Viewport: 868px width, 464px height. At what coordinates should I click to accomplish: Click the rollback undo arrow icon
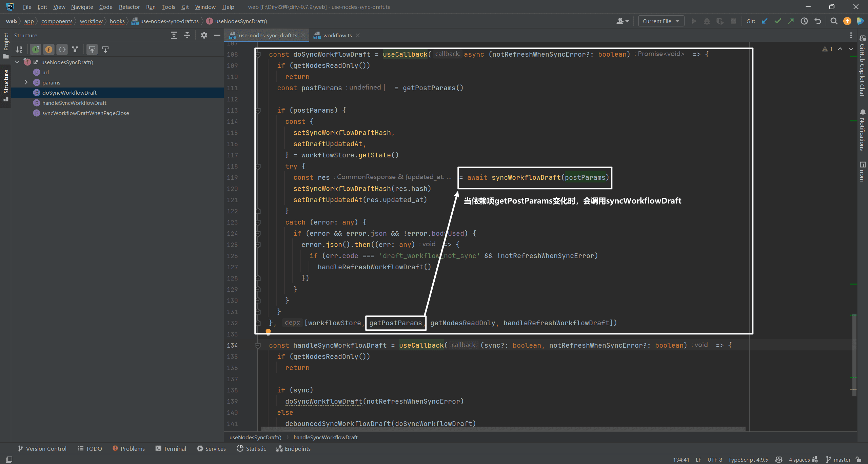click(x=818, y=21)
